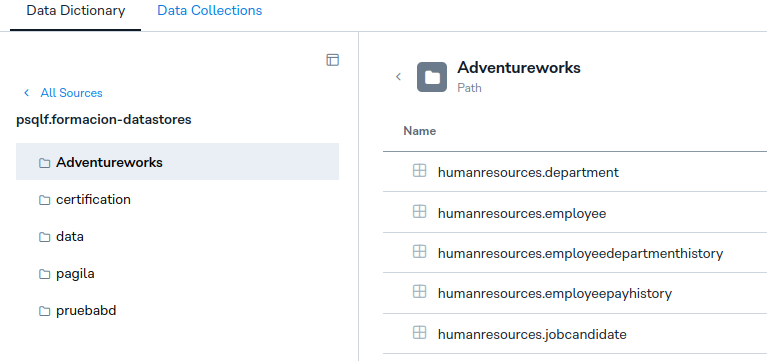This screenshot has width=767, height=361.
Task: Go back using chevron beside Adventureworks header
Action: (x=398, y=77)
